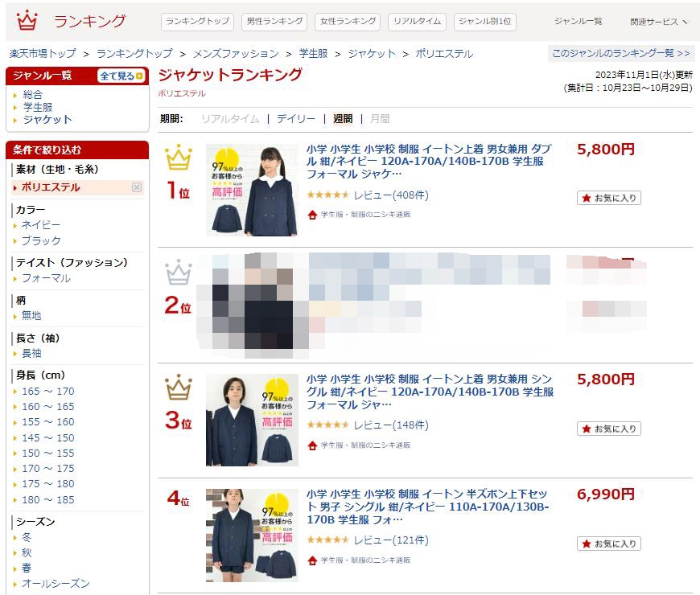This screenshot has width=700, height=595.
Task: Remove the ポリエステル filter with the x icon
Action: pos(137,187)
